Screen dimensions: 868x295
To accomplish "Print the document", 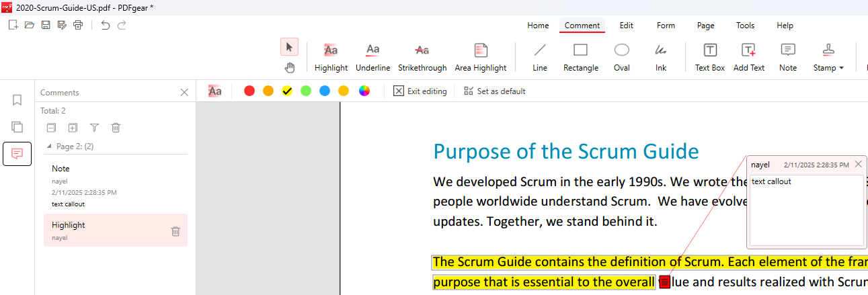I will pos(78,25).
